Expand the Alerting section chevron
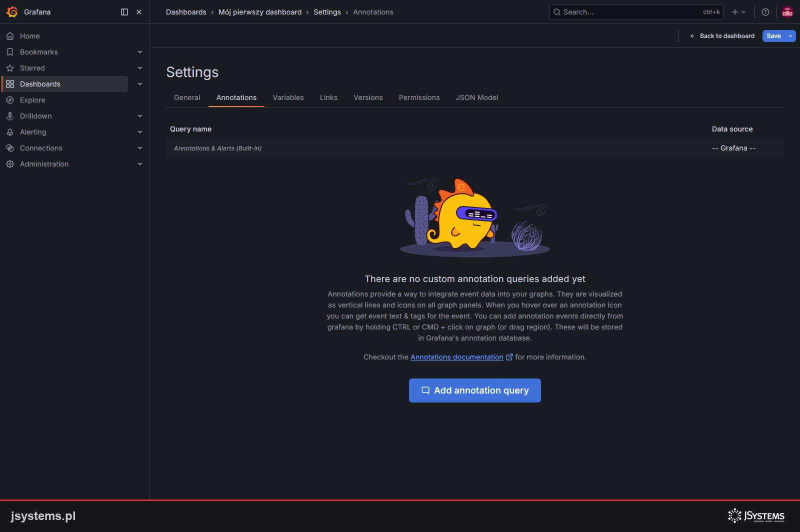 tap(140, 132)
